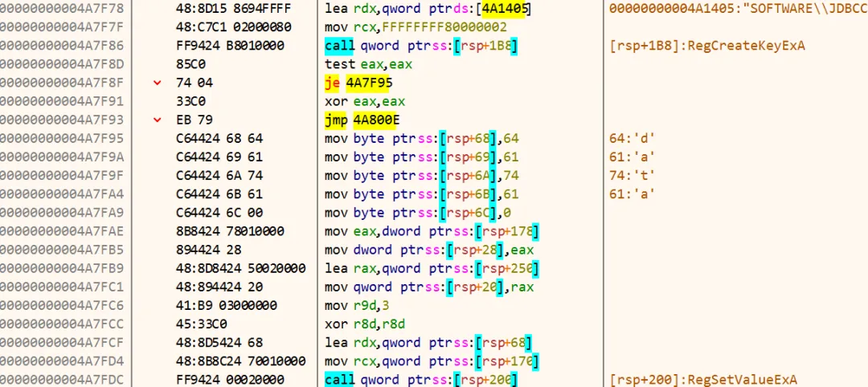868x387 pixels.
Task: Select the xor eax,eax instruction
Action: 365,102
